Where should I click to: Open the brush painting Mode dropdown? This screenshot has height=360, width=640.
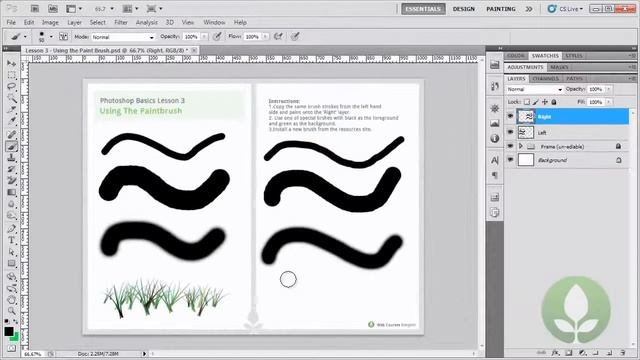(x=123, y=37)
